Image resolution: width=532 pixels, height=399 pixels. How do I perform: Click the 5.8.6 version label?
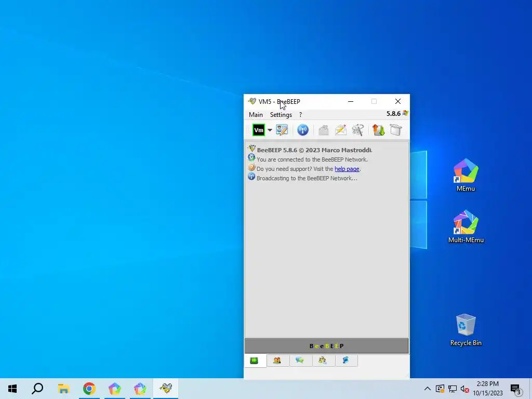[x=394, y=114]
